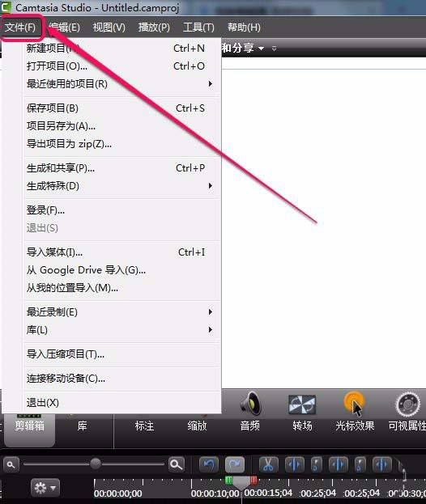Screen dimensions: 426x504
Task: Click the red selection end marker
Action: (253, 481)
